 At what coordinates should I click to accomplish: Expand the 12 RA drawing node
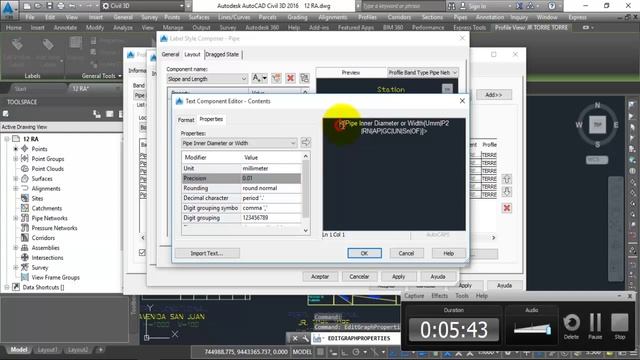(7, 139)
